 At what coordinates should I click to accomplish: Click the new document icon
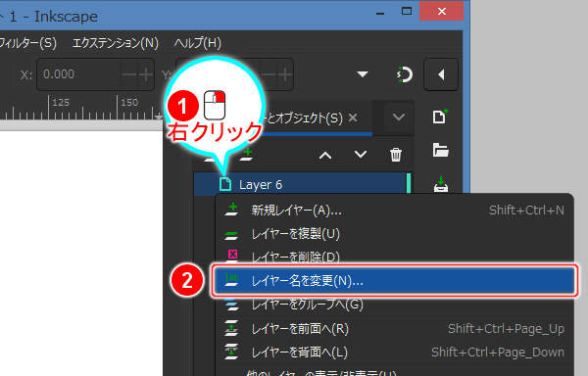[440, 117]
